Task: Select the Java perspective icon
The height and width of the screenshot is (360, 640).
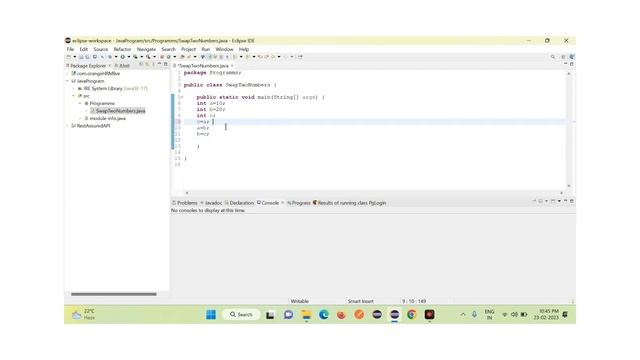Action: pyautogui.click(x=571, y=57)
